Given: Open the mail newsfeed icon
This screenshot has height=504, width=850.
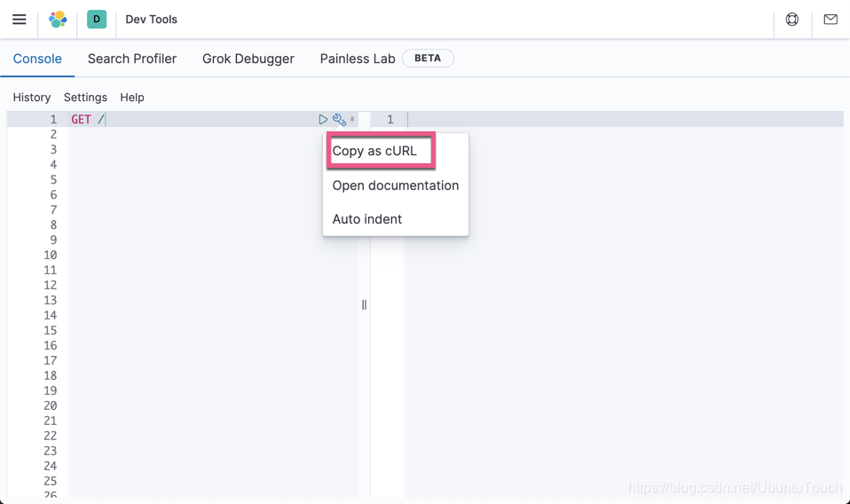Looking at the screenshot, I should [830, 20].
